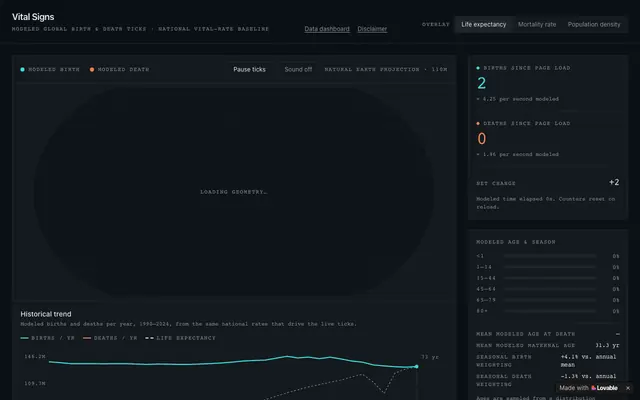The width and height of the screenshot is (640, 400).
Task: Click the 80+ age group bar
Action: [x=550, y=311]
